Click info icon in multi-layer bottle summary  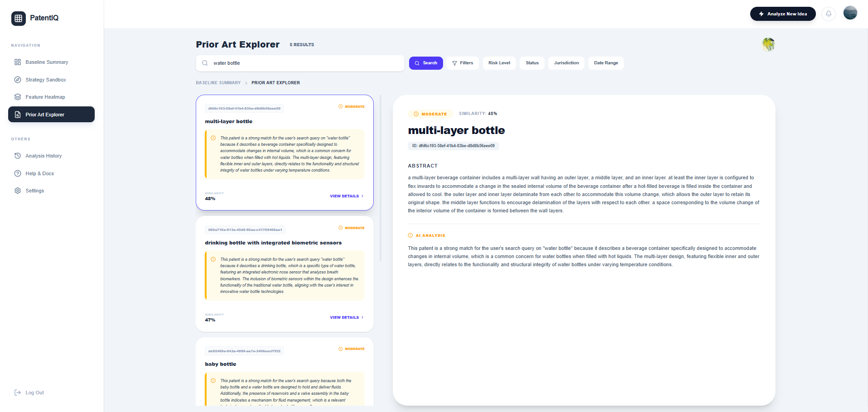pyautogui.click(x=213, y=138)
